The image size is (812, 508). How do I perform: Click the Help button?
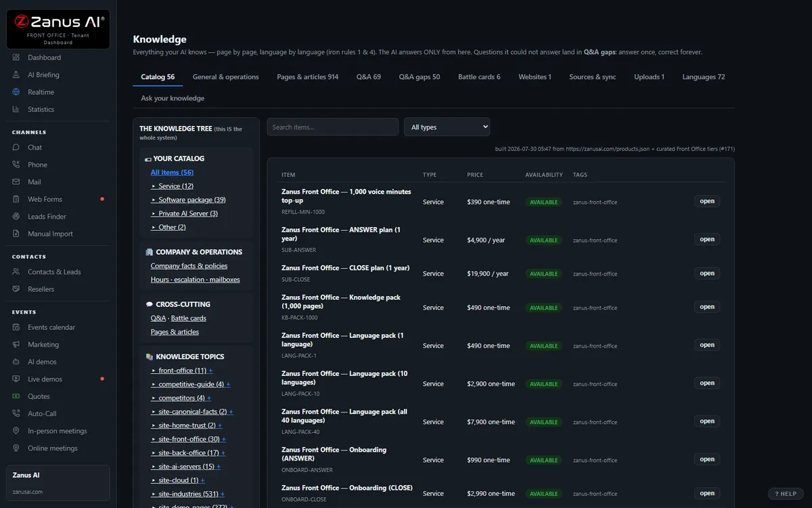click(786, 494)
